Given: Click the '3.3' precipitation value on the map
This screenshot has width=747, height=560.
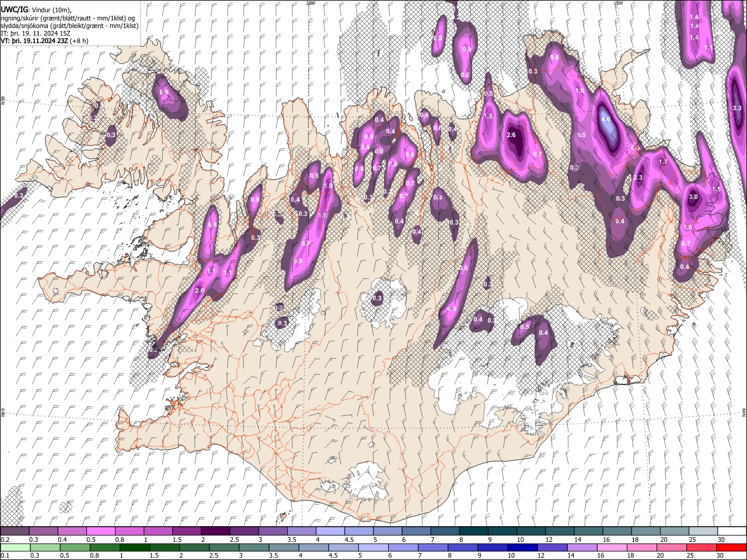Looking at the screenshot, I should 736,108.
